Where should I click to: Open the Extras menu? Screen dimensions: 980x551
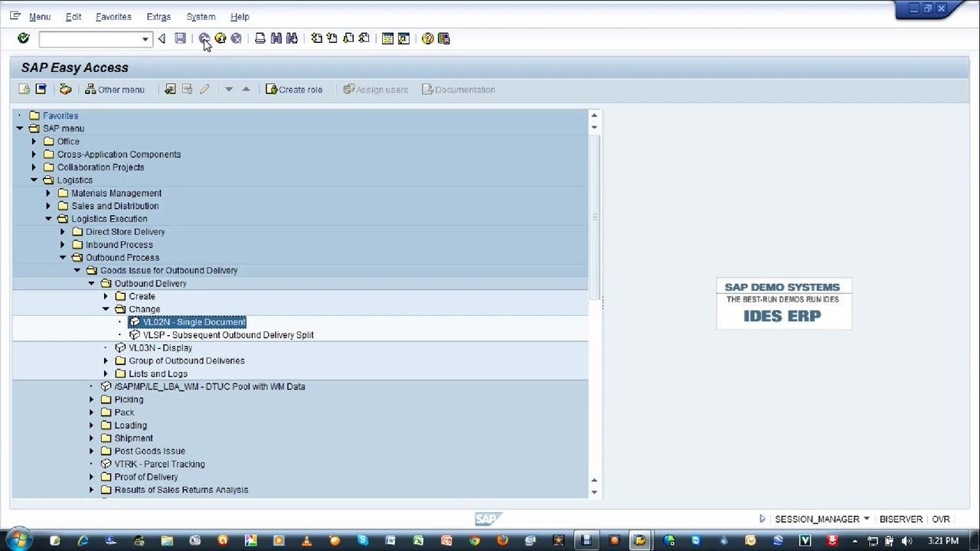click(x=158, y=16)
